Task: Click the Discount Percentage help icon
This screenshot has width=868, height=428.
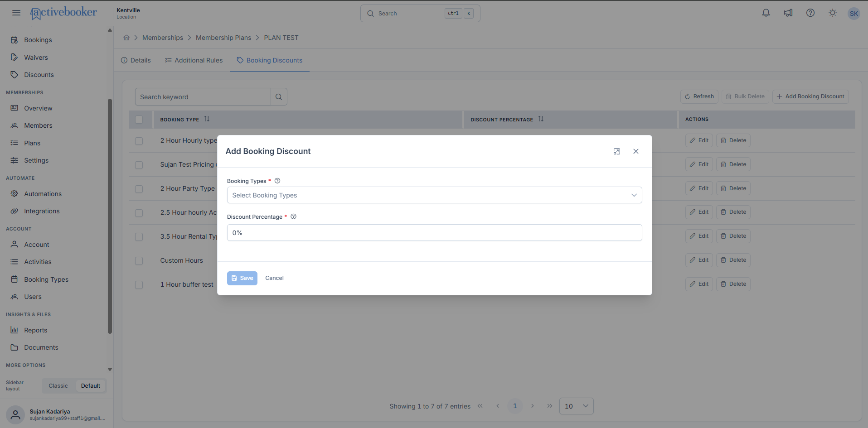Action: point(293,216)
